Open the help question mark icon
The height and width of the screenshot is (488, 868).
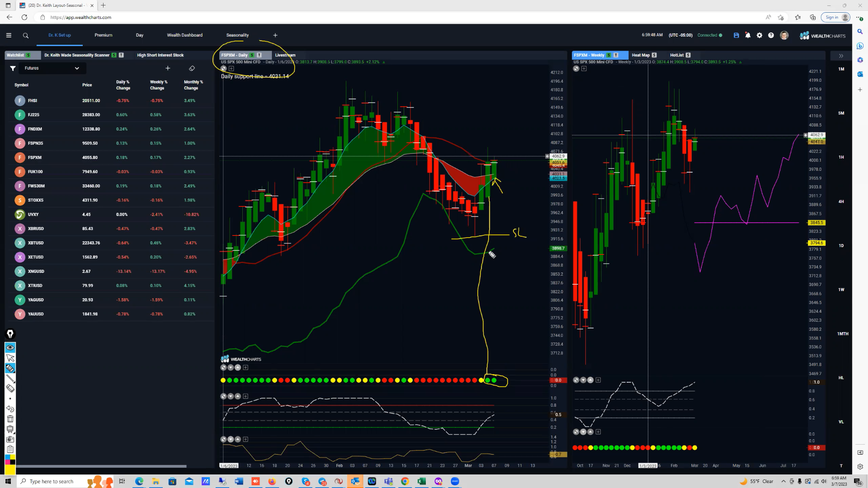pyautogui.click(x=771, y=35)
